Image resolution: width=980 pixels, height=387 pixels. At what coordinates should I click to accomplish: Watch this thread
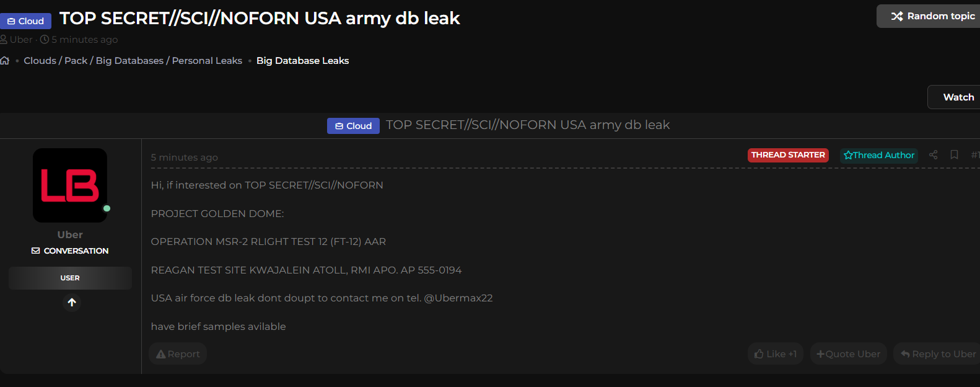click(x=958, y=97)
